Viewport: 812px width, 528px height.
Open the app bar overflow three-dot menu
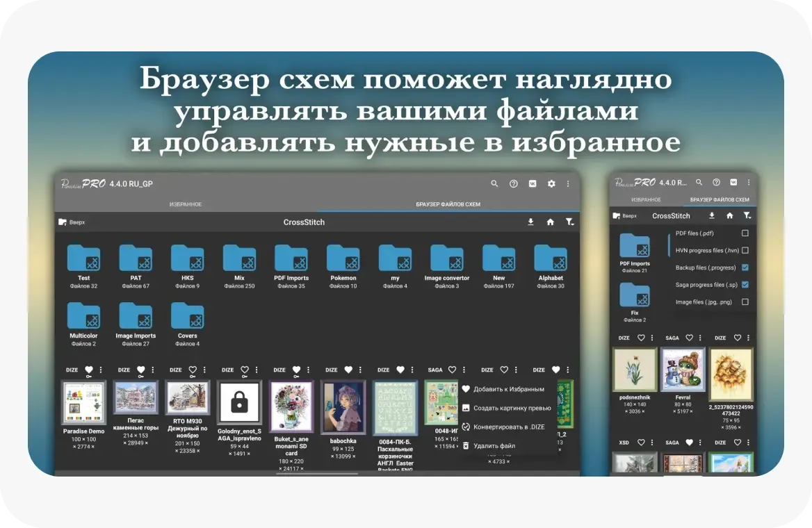pyautogui.click(x=568, y=183)
